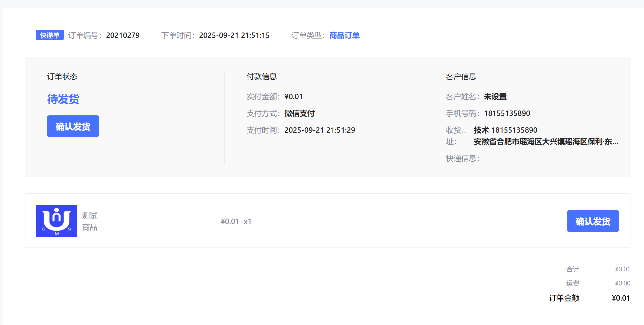
Task: Click the truncated shipping address text
Action: 546,141
